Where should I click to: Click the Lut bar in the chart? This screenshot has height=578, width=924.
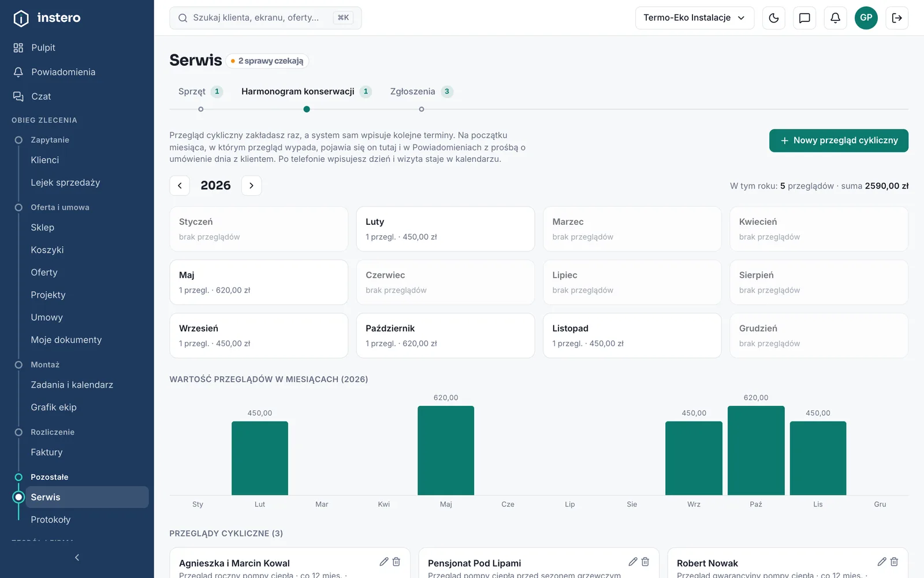click(260, 458)
